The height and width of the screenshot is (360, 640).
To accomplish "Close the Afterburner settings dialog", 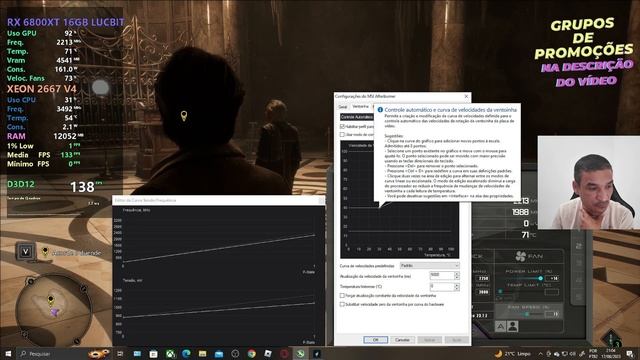I will (x=467, y=96).
